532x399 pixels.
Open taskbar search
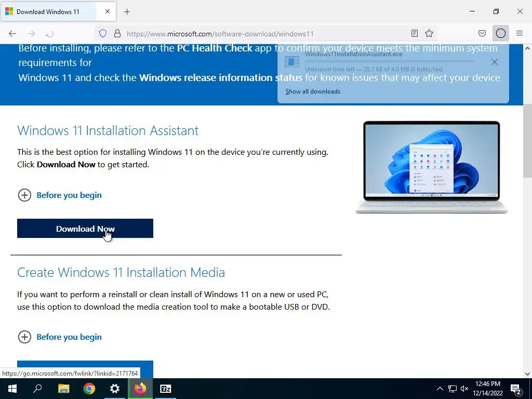pos(37,389)
